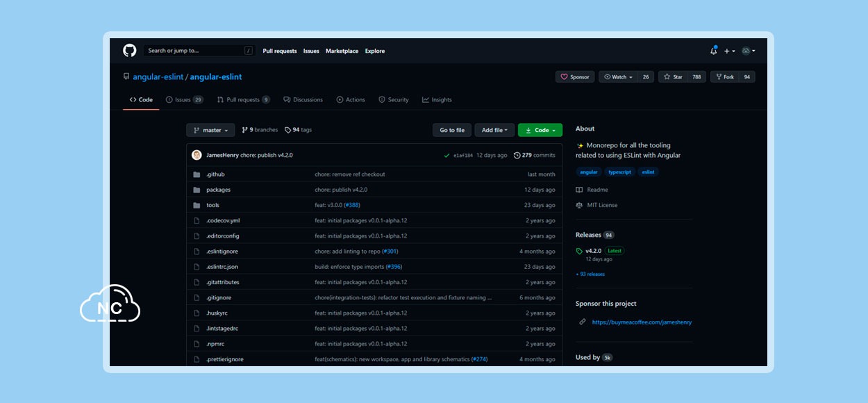View the + 93 releases link
Image resolution: width=868 pixels, height=403 pixels.
pos(590,274)
